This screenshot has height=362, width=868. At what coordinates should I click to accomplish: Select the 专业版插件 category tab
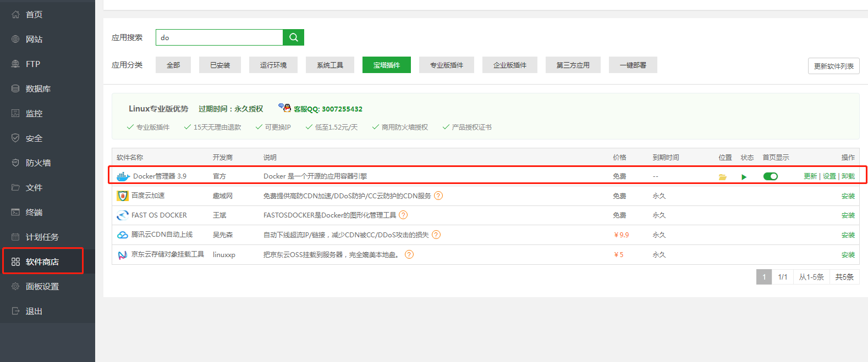pos(447,65)
